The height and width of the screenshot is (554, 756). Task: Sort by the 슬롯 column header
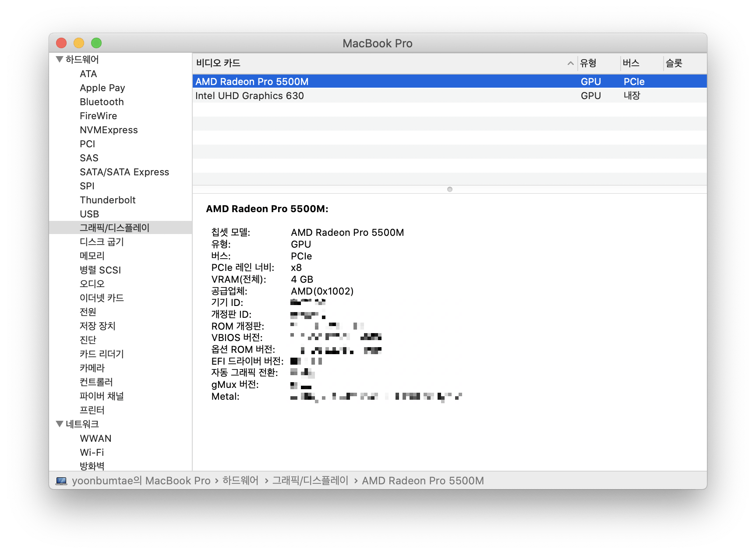[x=674, y=63]
